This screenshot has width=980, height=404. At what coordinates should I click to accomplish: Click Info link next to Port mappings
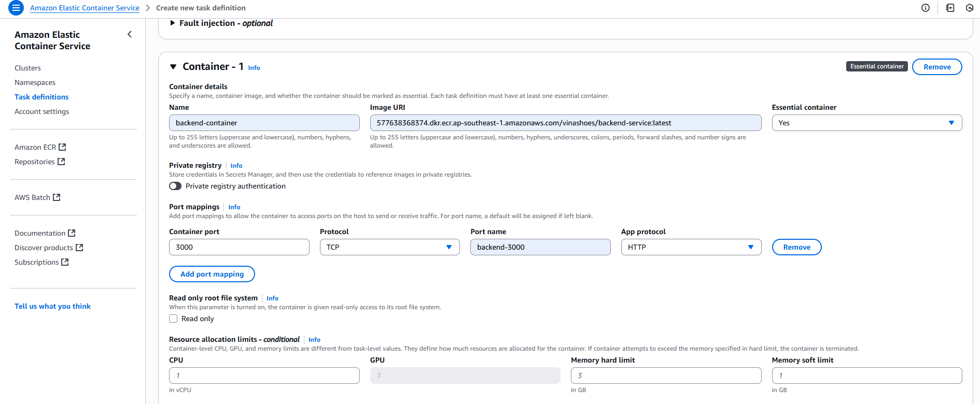234,207
